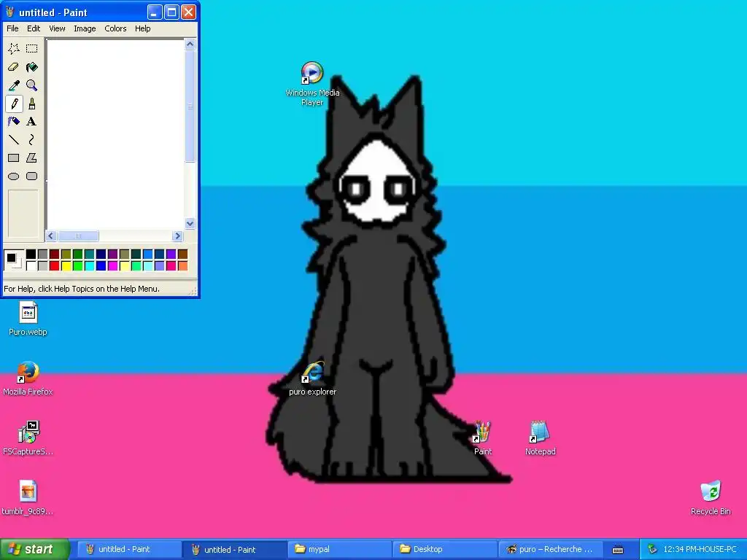
Task: Open the Help menu in Paint
Action: 142,28
